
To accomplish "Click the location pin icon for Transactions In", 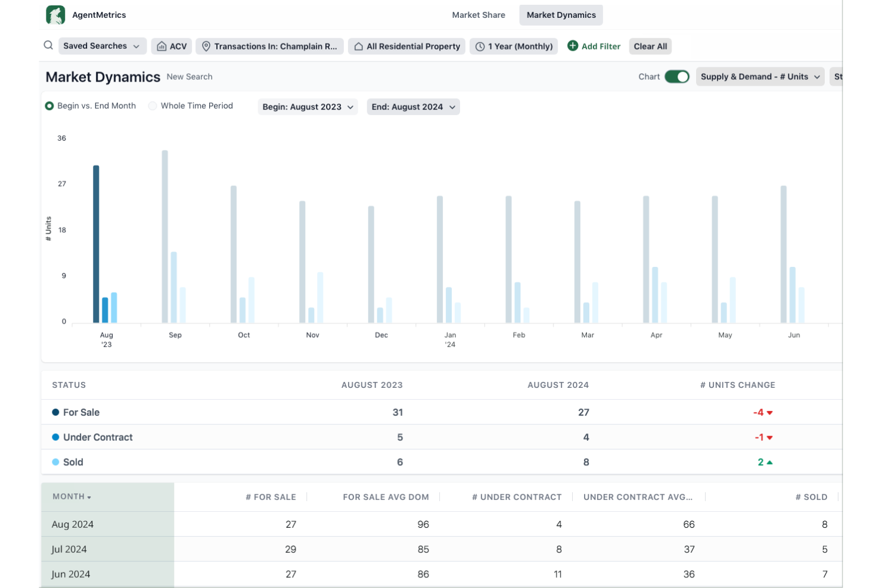I will click(206, 46).
